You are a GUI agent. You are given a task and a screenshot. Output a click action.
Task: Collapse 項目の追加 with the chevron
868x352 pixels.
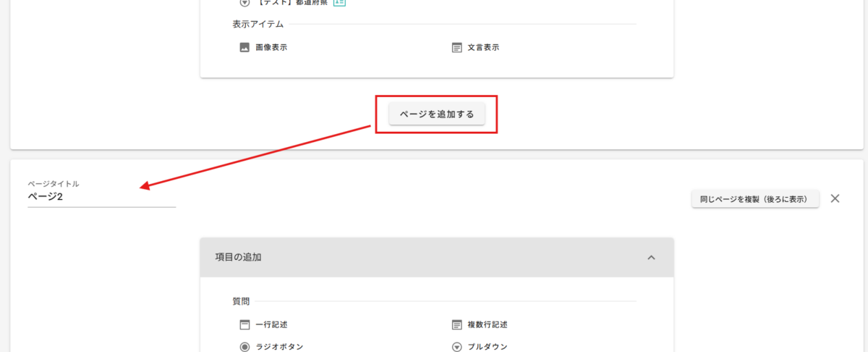click(651, 257)
